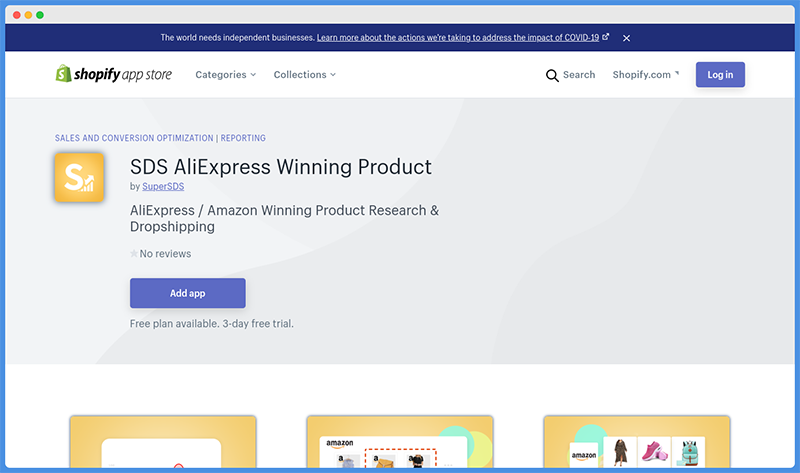Image resolution: width=800 pixels, height=473 pixels.
Task: Open the SuperSDS developer link
Action: (163, 186)
